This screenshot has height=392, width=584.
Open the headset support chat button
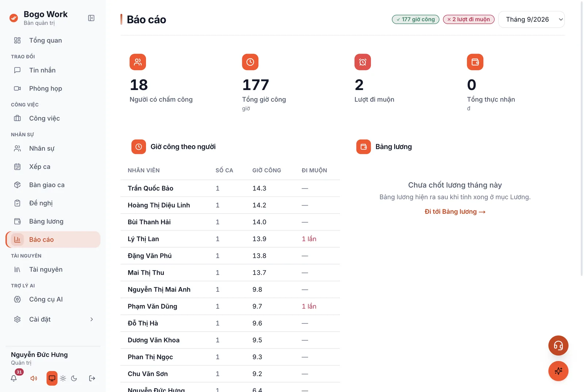tap(558, 345)
